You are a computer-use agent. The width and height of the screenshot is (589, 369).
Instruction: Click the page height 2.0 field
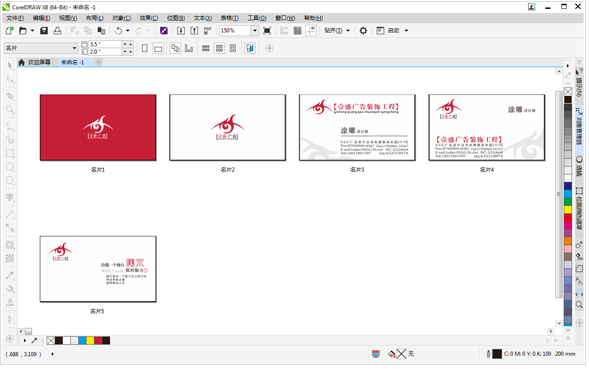pos(106,51)
